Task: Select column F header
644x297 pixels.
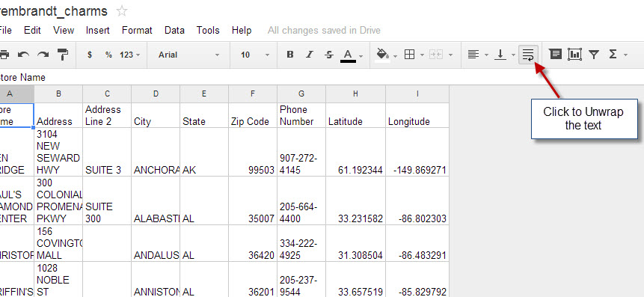Action: pos(253,94)
